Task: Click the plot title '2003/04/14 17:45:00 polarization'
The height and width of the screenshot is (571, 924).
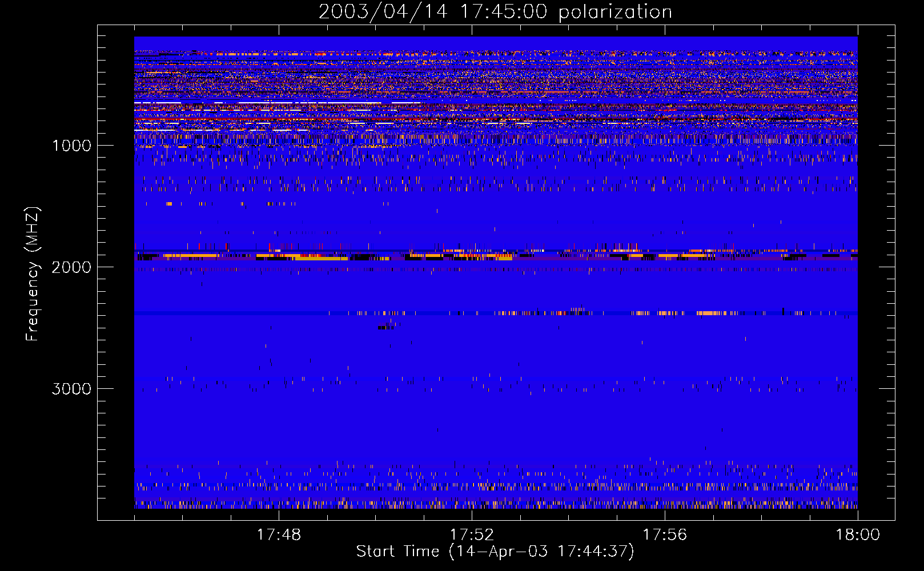Action: click(495, 12)
